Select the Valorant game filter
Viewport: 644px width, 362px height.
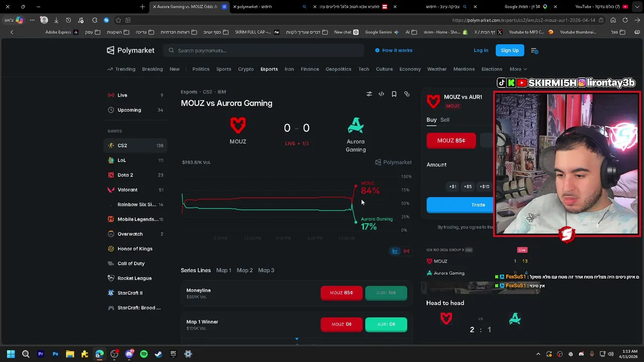tap(135, 190)
